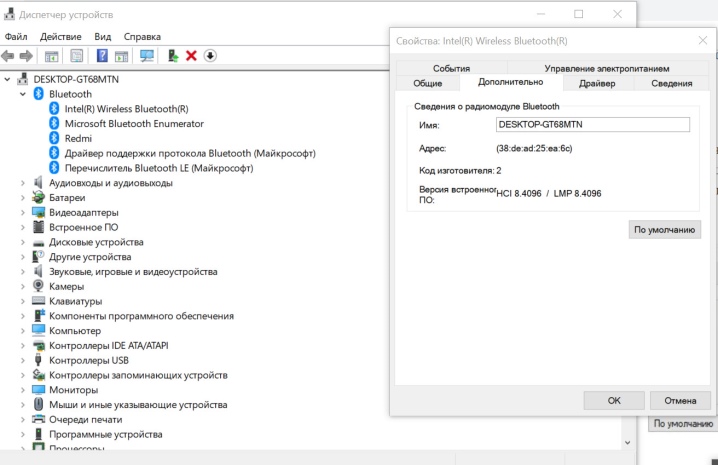
Task: Switch to the Сведения tab
Action: [x=672, y=83]
